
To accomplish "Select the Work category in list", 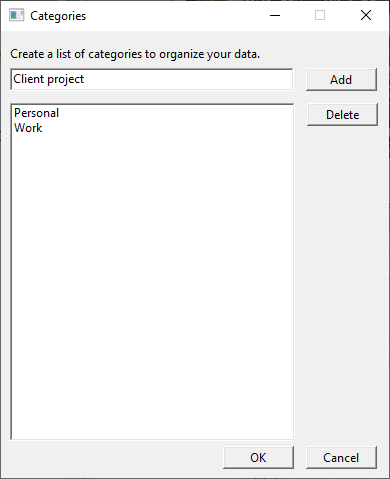I will click(28, 128).
